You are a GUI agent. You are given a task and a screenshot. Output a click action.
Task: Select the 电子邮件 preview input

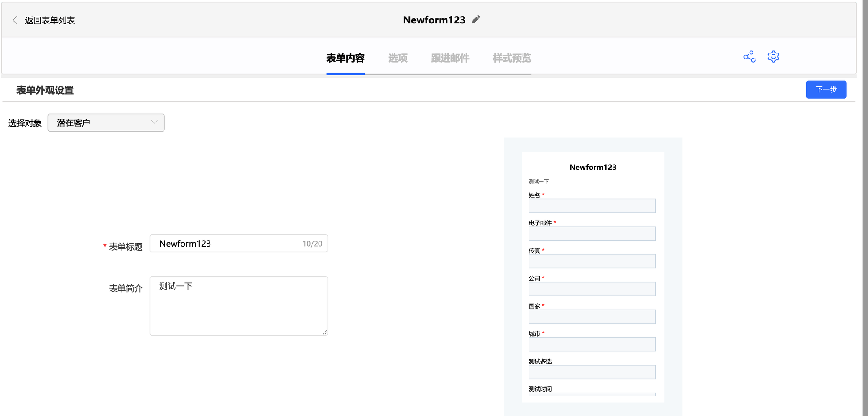(x=592, y=234)
